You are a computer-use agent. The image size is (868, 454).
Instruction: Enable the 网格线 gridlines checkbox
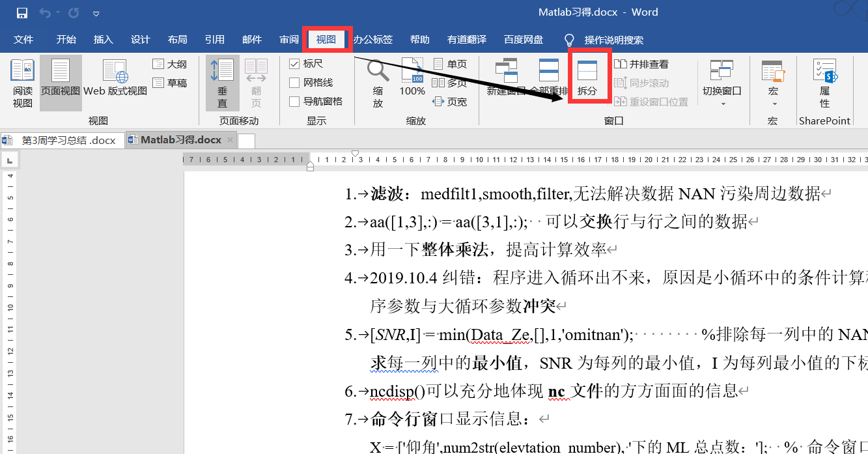click(294, 83)
